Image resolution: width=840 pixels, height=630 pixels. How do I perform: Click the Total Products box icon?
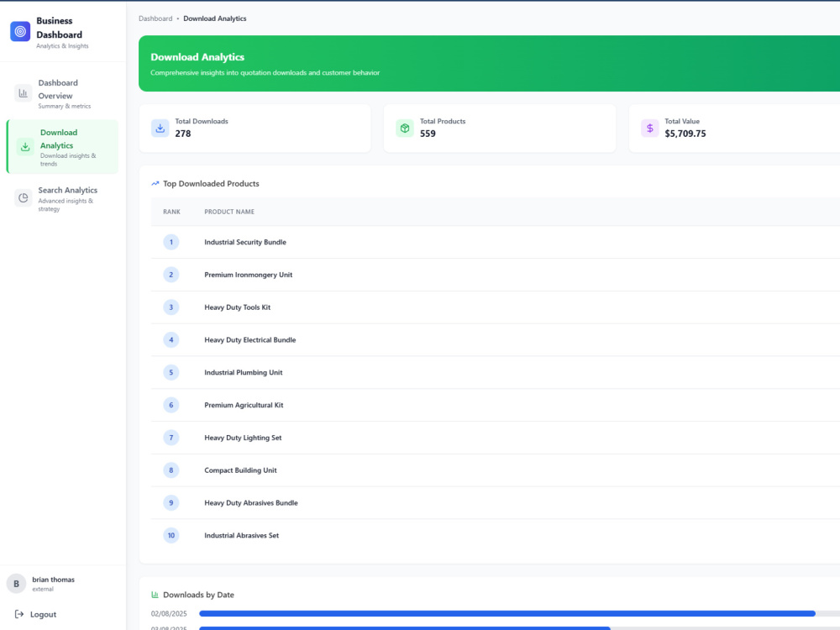(x=405, y=129)
